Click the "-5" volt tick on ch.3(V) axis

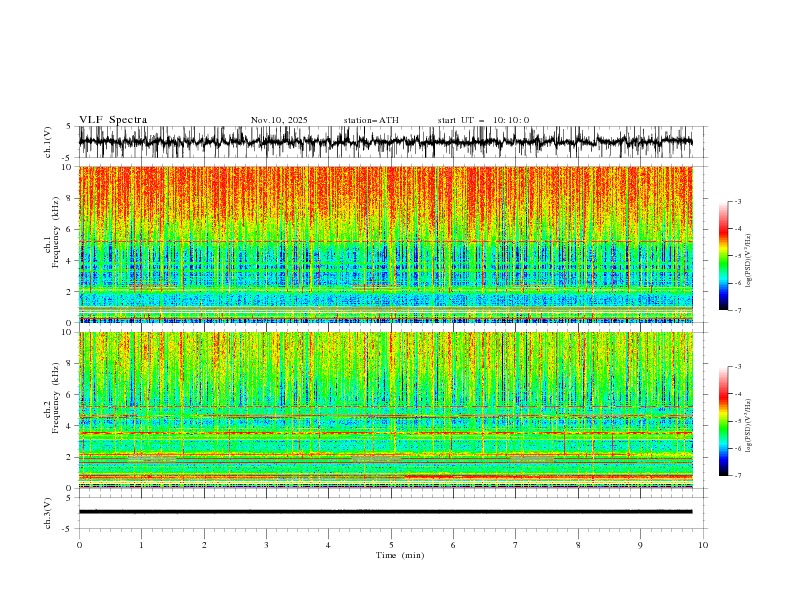pyautogui.click(x=66, y=529)
